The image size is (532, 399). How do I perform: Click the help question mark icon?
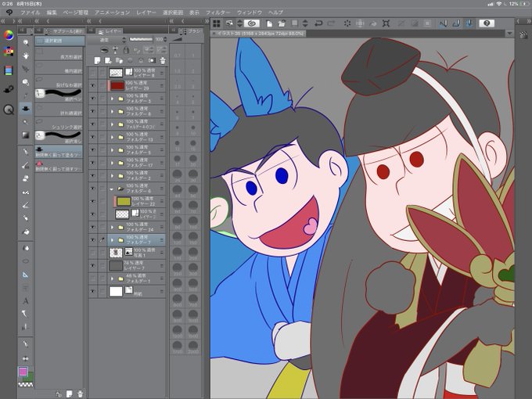(x=487, y=23)
